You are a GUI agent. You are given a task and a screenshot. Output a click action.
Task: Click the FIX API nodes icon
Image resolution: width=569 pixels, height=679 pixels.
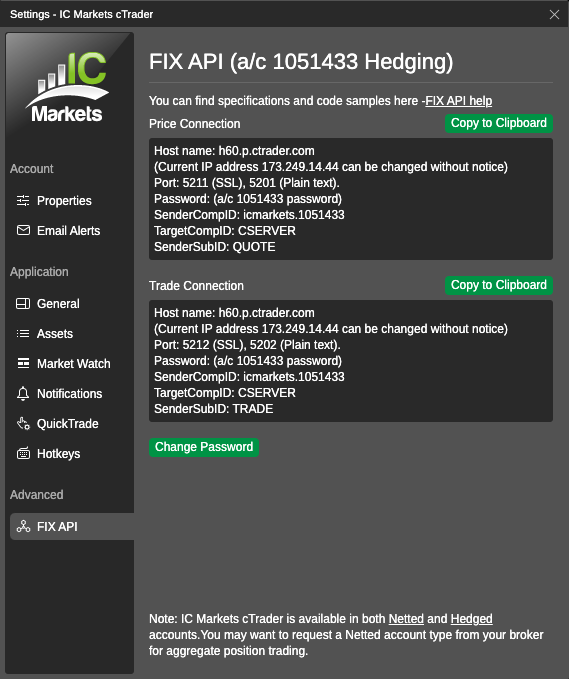(x=23, y=527)
